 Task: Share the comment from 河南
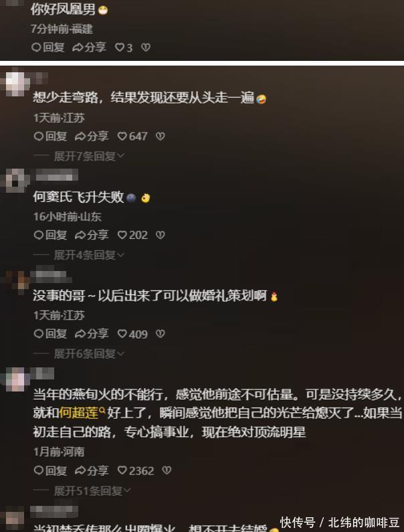coord(92,470)
